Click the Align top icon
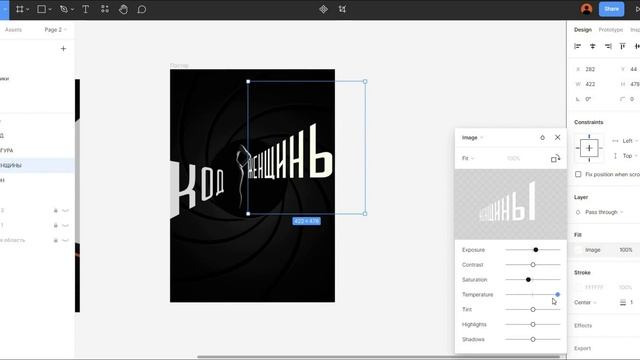Screen dimensions: 640x360 point(622,46)
